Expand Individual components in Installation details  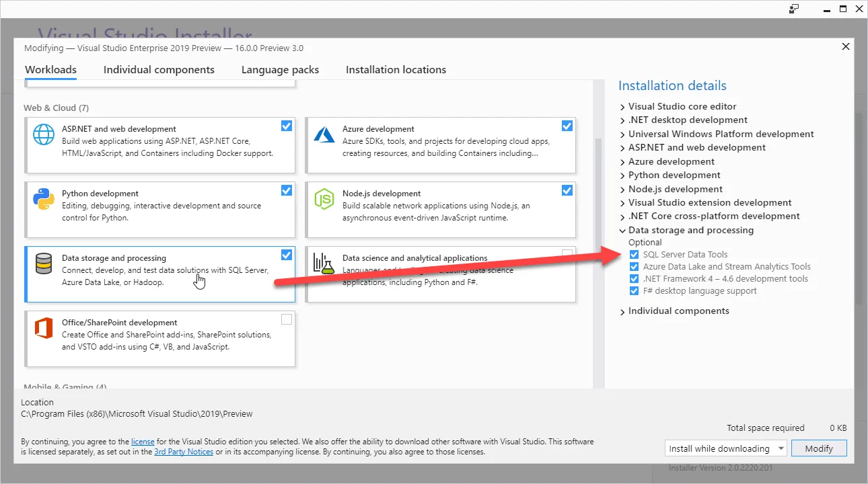point(622,311)
